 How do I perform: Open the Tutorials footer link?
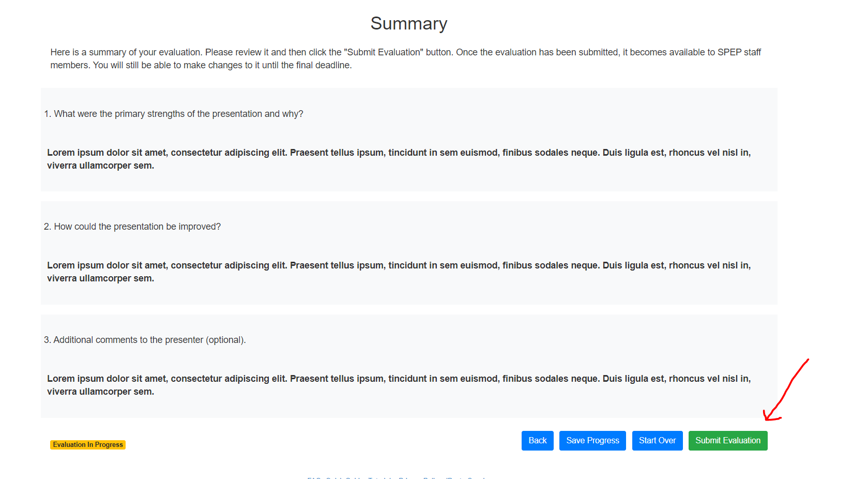[x=382, y=478]
